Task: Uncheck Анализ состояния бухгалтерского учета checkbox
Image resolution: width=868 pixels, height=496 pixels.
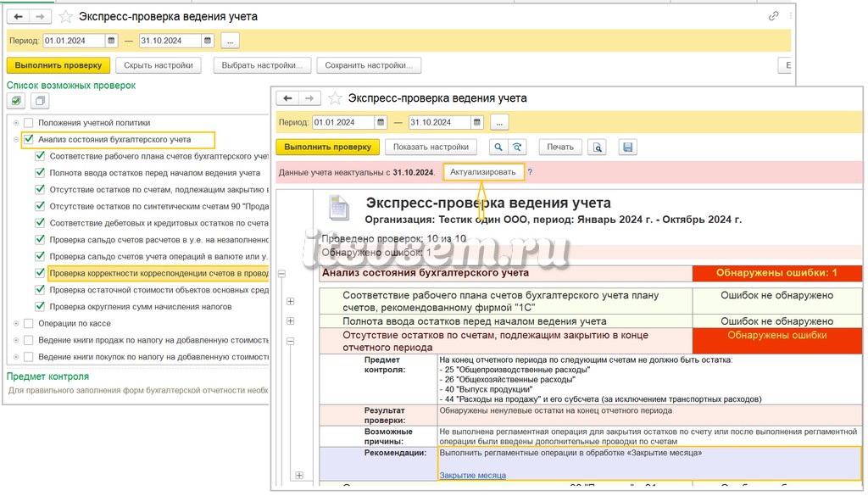Action: click(29, 140)
